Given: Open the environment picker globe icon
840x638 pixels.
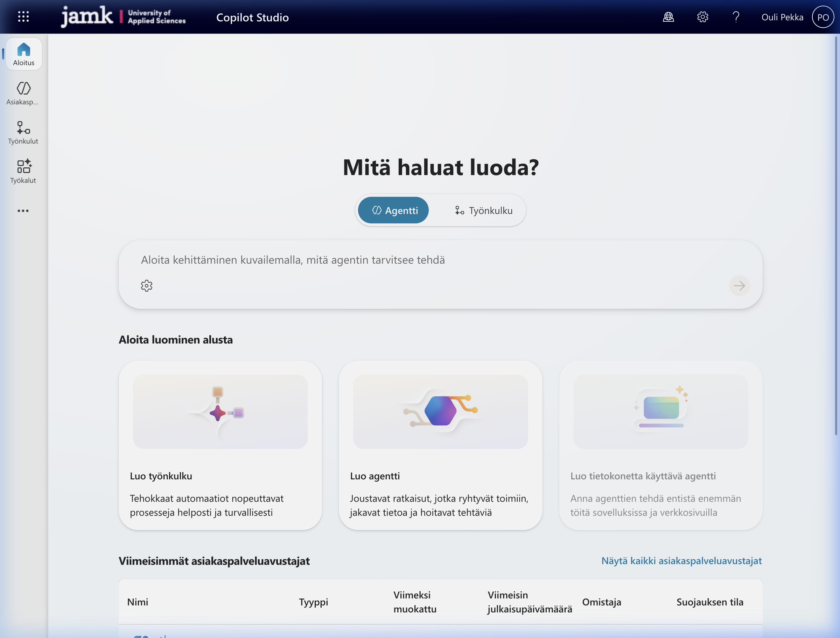Looking at the screenshot, I should tap(668, 17).
